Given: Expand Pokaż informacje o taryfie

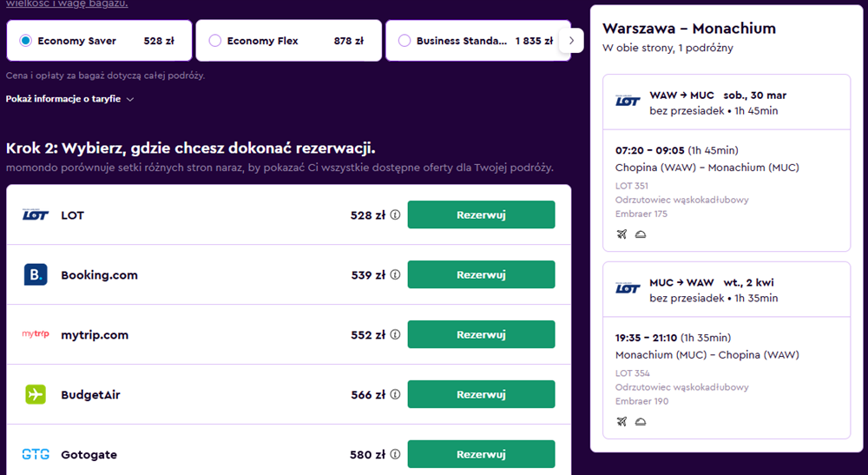Looking at the screenshot, I should pos(69,99).
